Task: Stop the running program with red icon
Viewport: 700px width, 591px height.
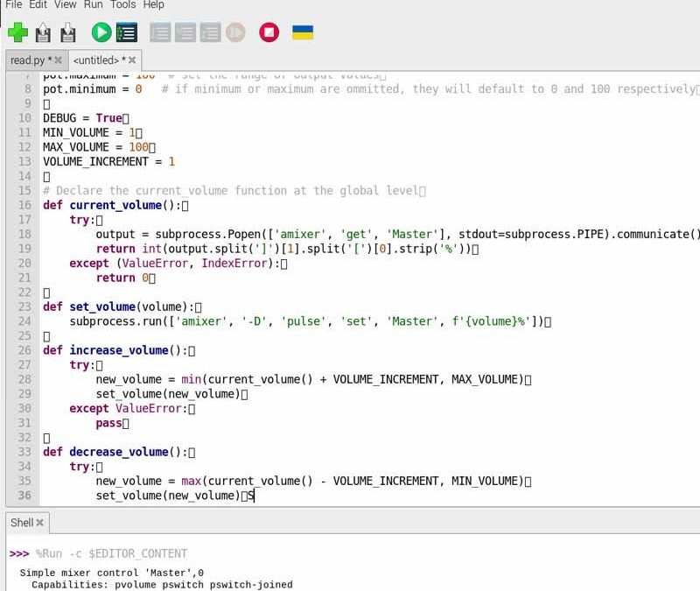Action: point(269,32)
